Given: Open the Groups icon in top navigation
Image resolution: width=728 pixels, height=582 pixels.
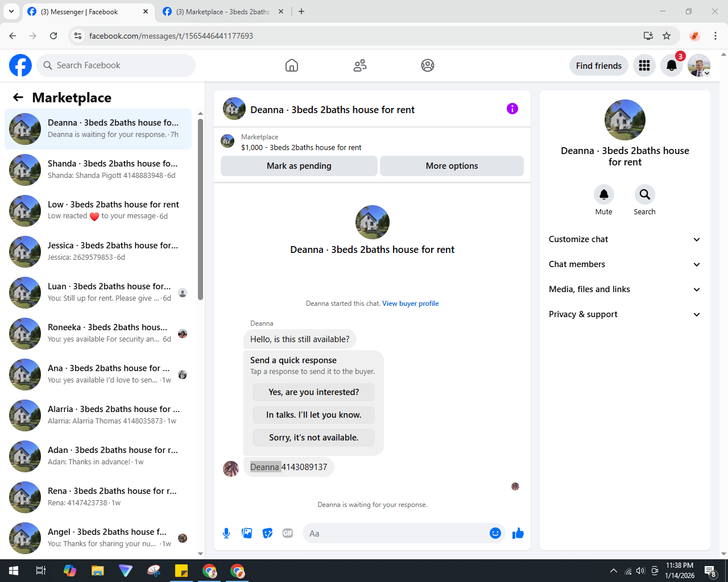Looking at the screenshot, I should point(428,65).
